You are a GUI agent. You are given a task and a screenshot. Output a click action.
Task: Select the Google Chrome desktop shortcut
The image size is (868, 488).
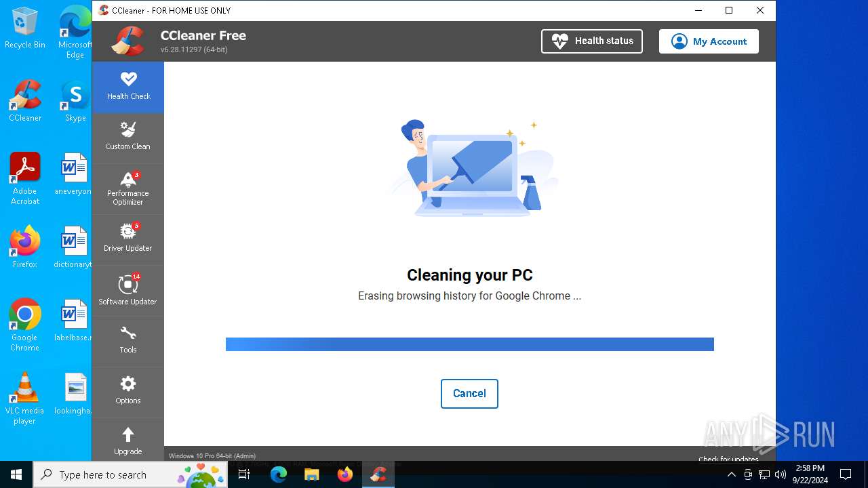tap(25, 325)
